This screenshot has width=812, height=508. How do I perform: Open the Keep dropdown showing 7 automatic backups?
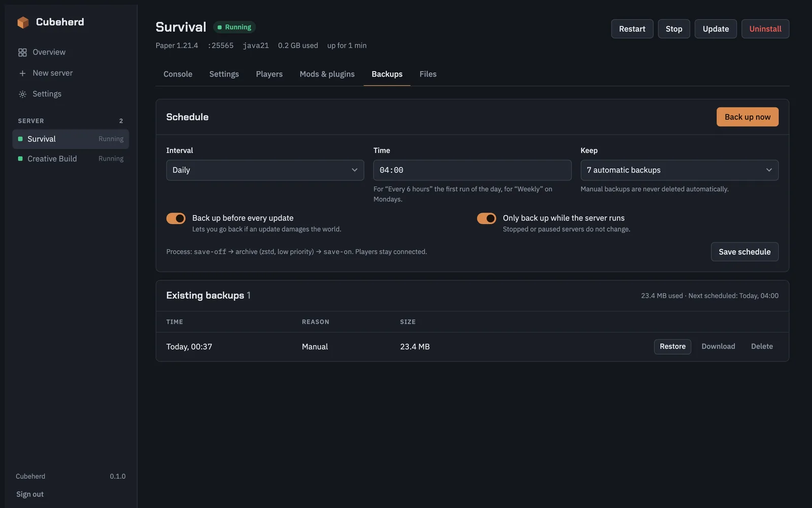coord(680,170)
